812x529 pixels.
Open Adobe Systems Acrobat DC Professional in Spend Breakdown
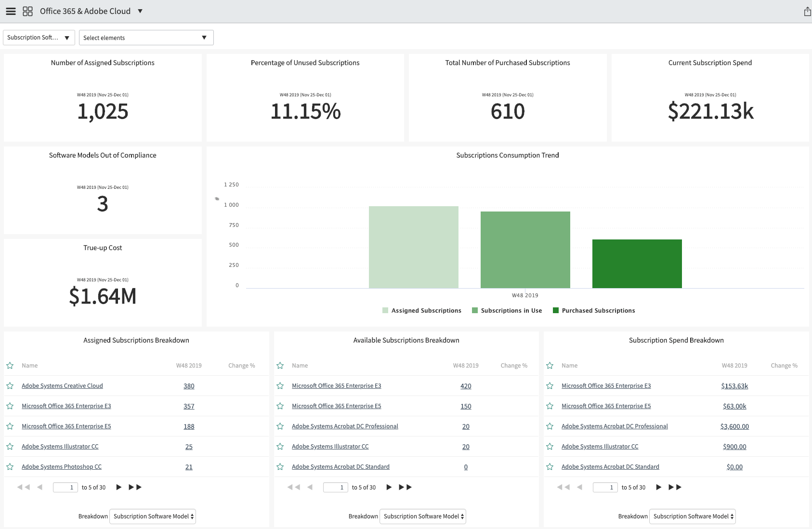[x=615, y=426]
